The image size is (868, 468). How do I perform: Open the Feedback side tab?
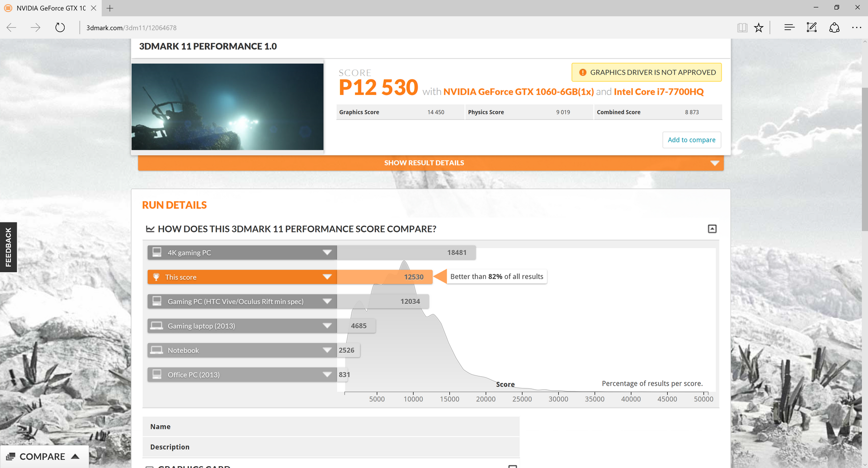point(8,247)
